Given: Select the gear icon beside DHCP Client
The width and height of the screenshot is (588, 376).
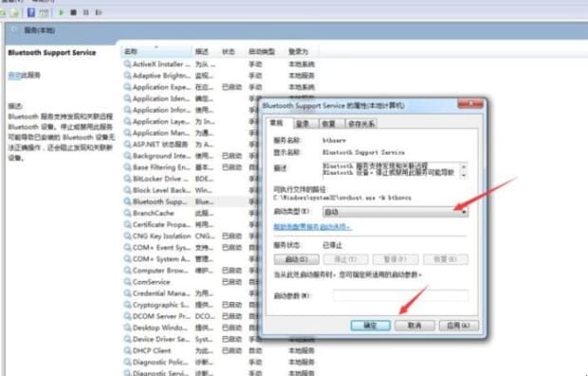Looking at the screenshot, I should coord(127,350).
